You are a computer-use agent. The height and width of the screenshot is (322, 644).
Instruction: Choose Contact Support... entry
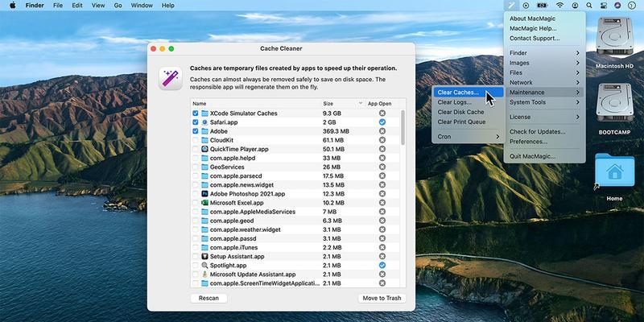[544, 38]
